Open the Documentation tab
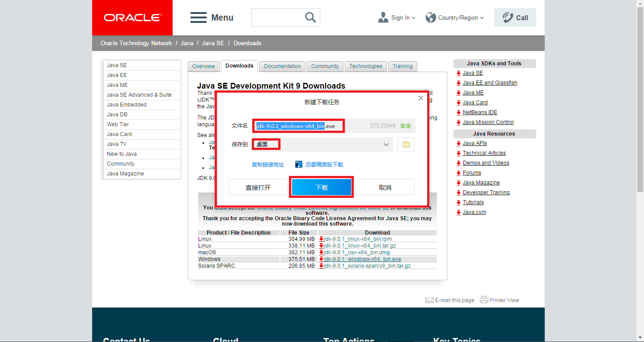Screen dimensions: 644x342 point(282,66)
